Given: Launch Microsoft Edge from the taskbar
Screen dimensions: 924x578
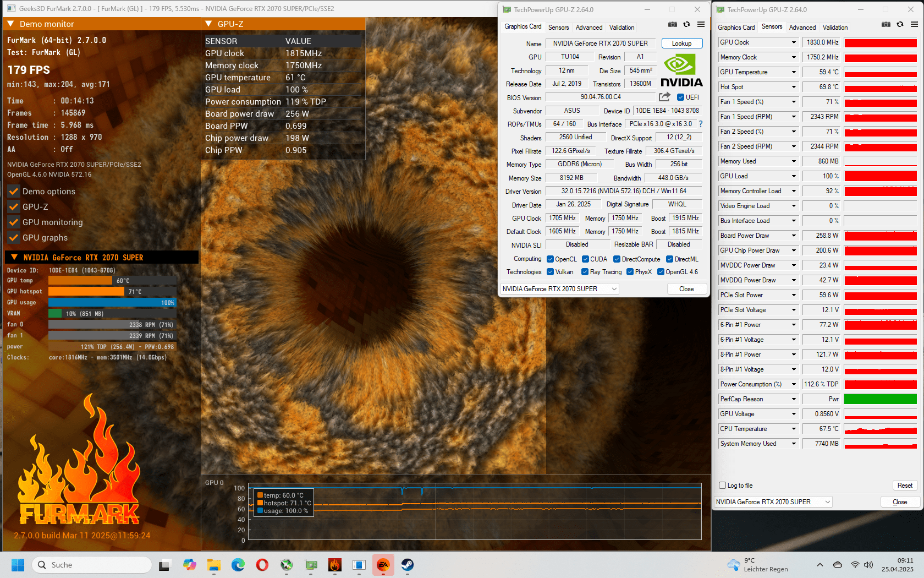Looking at the screenshot, I should point(238,565).
